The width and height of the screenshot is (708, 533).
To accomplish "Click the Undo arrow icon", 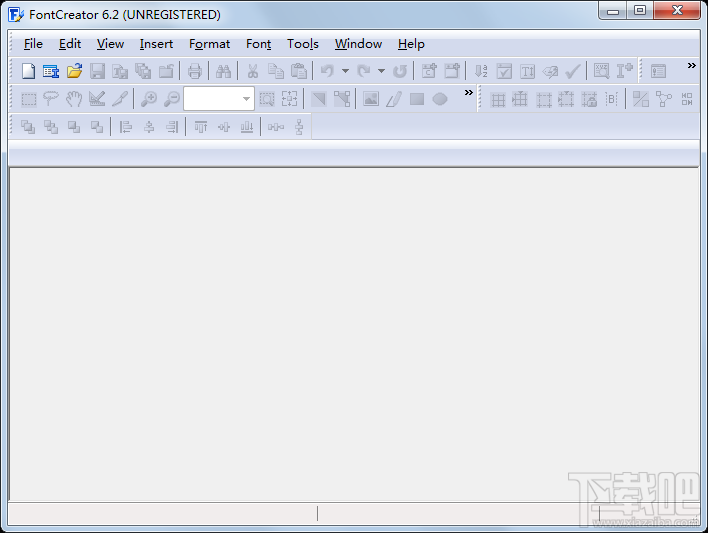I will (x=327, y=71).
